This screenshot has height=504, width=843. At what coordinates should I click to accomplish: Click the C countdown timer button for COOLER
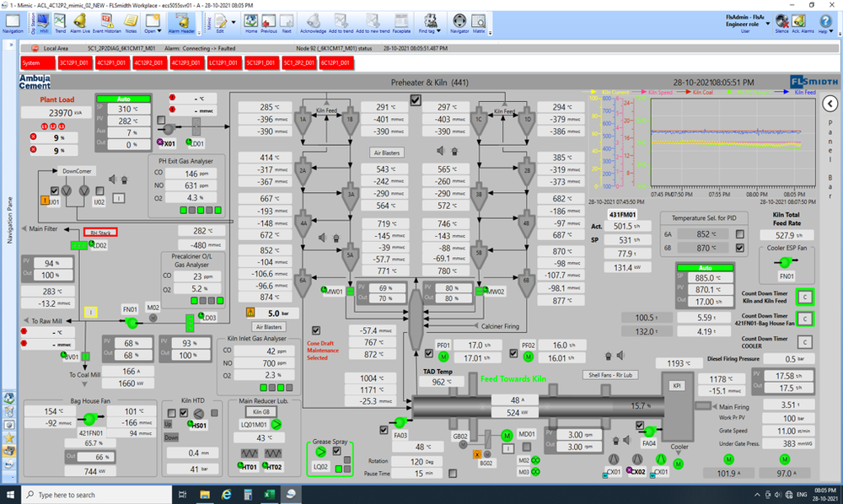tap(803, 342)
